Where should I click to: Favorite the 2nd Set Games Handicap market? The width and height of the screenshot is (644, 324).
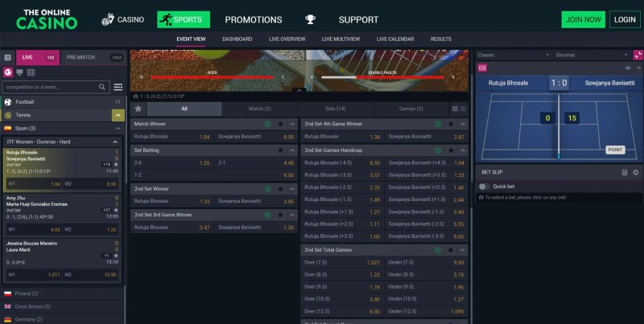(451, 150)
